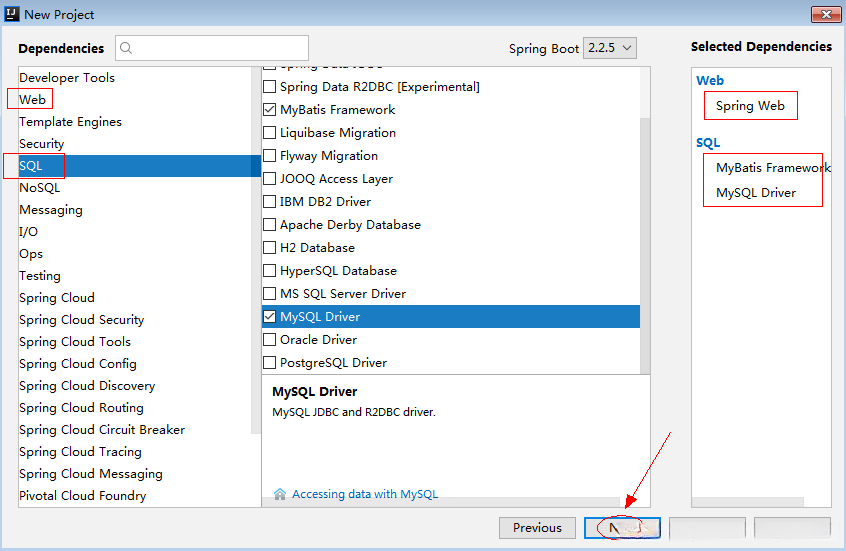Viewport: 846px width, 551px height.
Task: Enable the PostgreSQL Driver checkbox
Action: (x=270, y=363)
